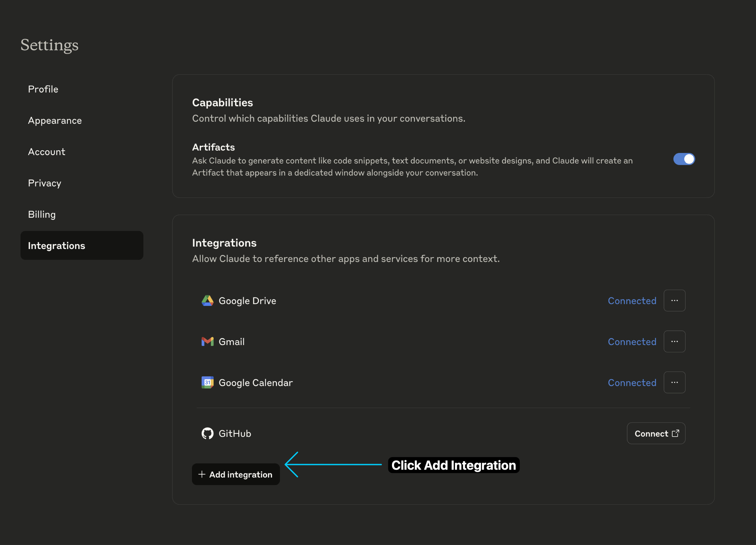Go to Profile settings section
The image size is (756, 545).
pyautogui.click(x=43, y=89)
